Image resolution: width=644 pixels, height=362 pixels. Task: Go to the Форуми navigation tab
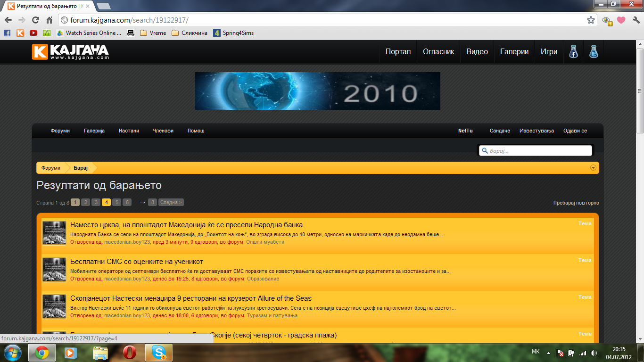point(60,131)
